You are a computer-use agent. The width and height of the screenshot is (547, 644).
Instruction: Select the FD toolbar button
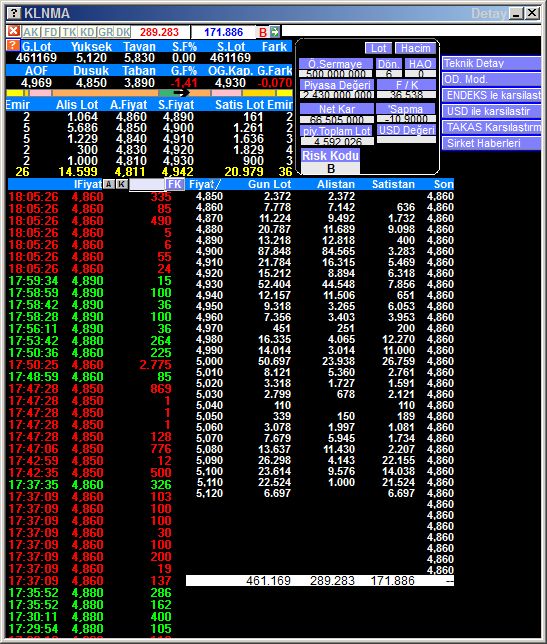[x=51, y=32]
